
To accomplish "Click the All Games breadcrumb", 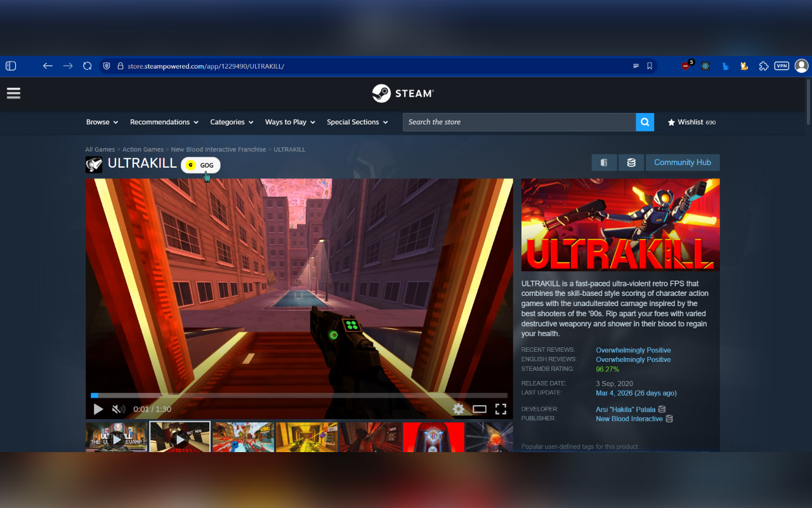I will pos(100,150).
